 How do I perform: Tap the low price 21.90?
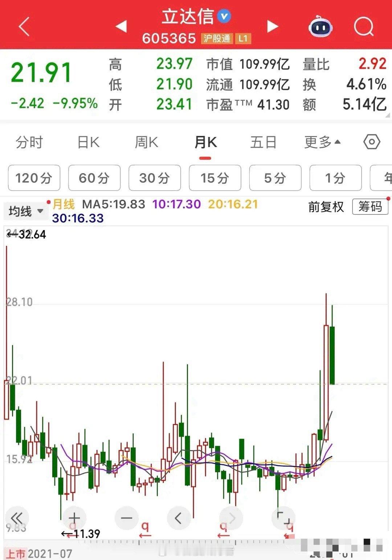pyautogui.click(x=174, y=84)
